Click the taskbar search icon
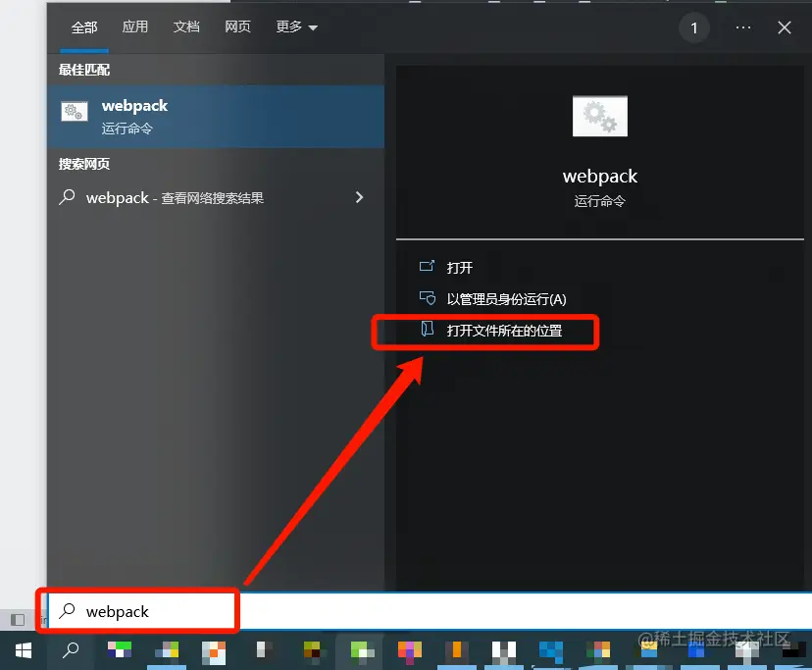812x670 pixels. 70,650
